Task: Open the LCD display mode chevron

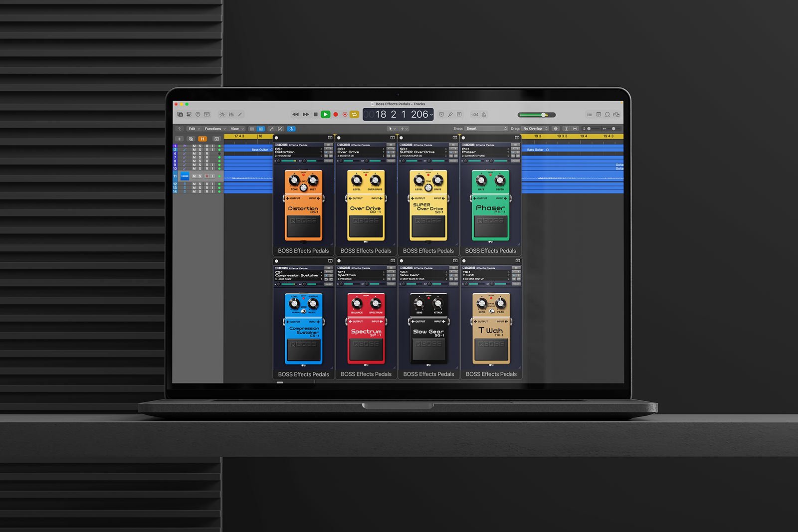Action: click(x=431, y=115)
